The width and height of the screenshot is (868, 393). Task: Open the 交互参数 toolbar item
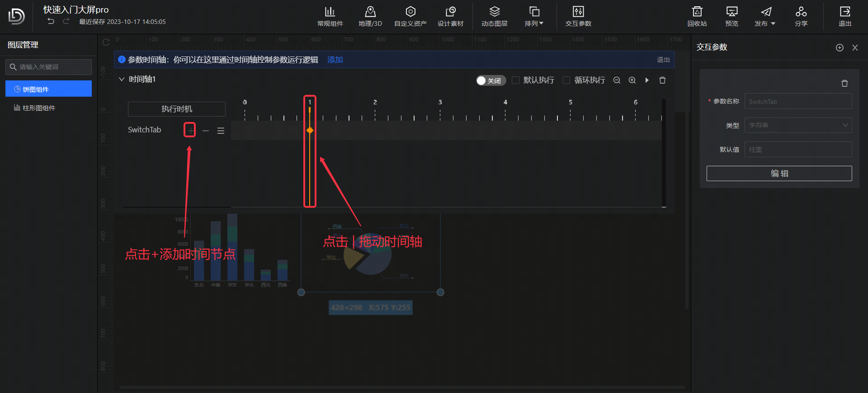pyautogui.click(x=578, y=16)
